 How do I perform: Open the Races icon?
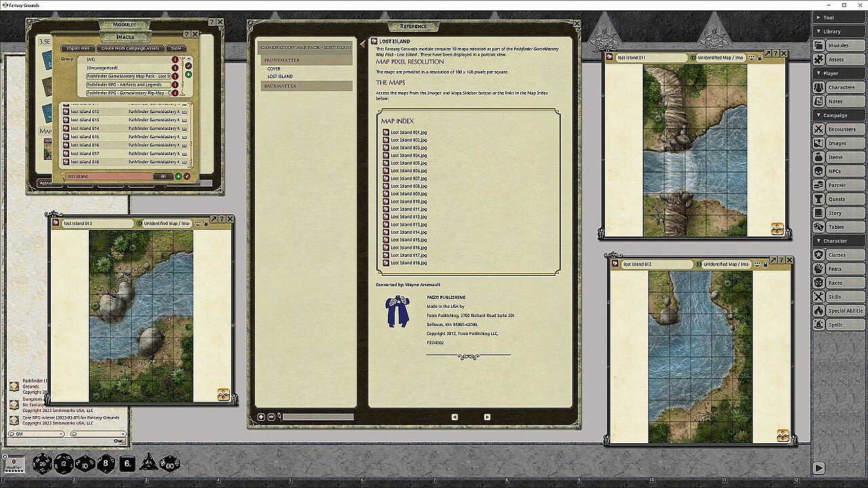[x=818, y=283]
